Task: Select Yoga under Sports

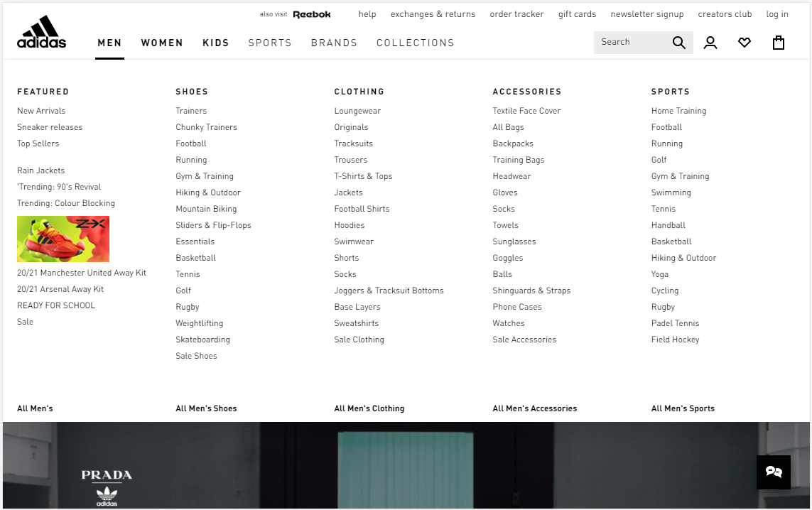Action: click(x=660, y=274)
